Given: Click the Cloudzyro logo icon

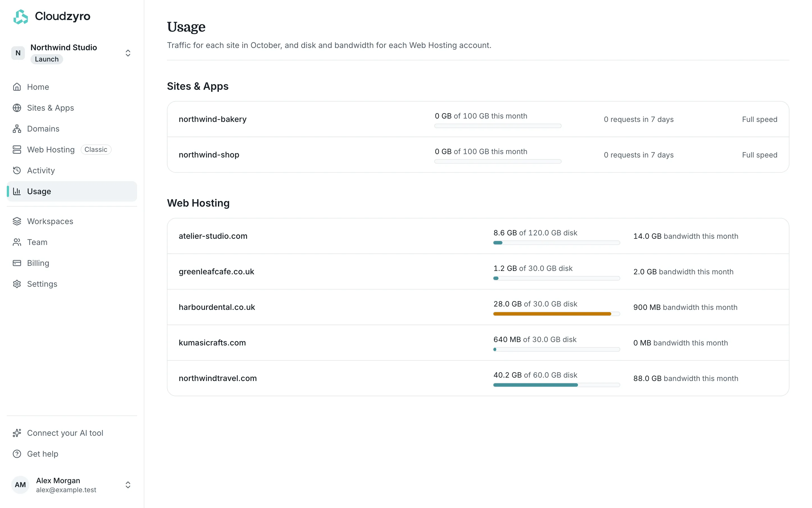Looking at the screenshot, I should (x=21, y=16).
